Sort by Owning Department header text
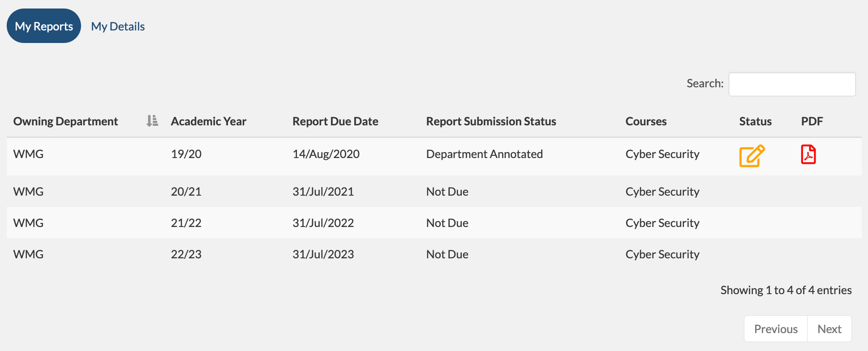Viewport: 868px width, 351px height. tap(65, 121)
